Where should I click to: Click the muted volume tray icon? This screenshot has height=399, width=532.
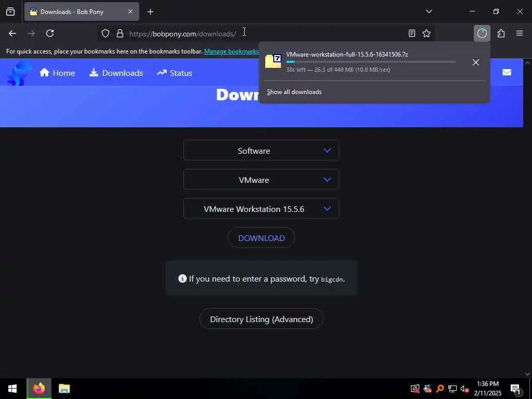(464, 389)
